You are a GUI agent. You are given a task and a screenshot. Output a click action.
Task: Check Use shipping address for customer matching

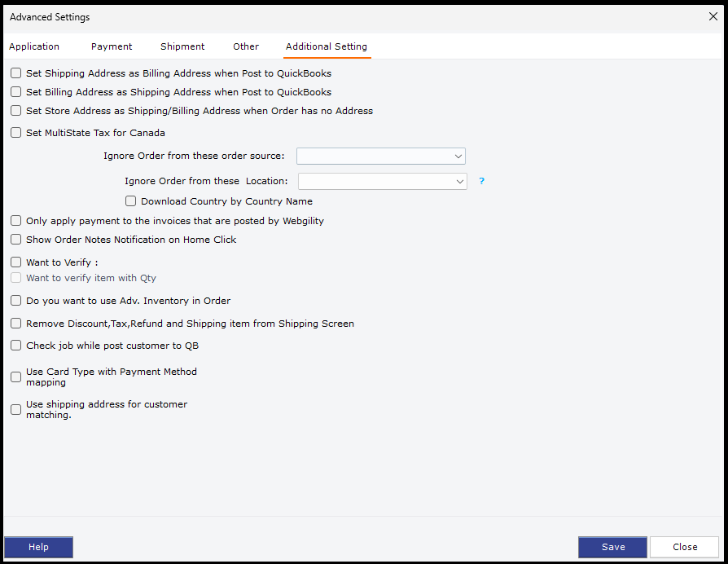16,409
